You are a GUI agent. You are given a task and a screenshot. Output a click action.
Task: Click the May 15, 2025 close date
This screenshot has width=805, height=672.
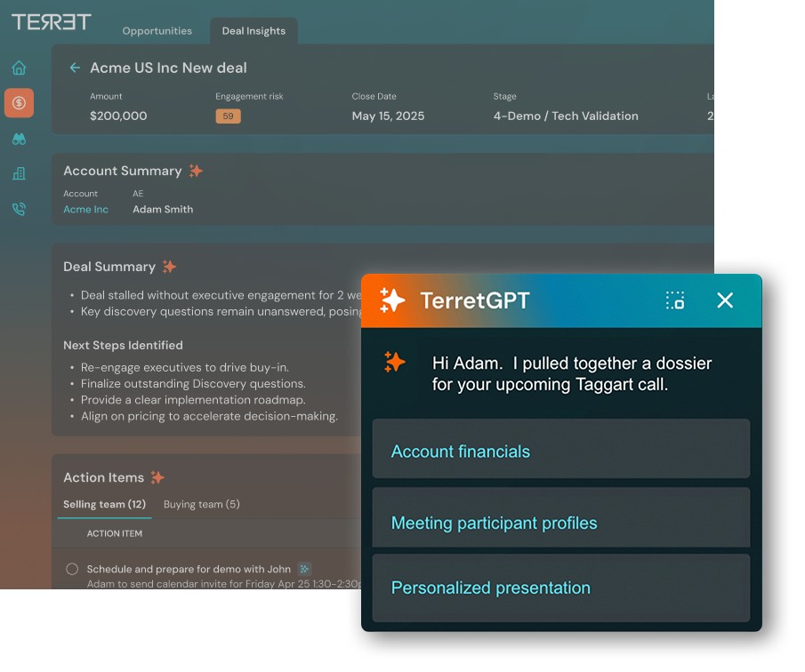tap(388, 116)
